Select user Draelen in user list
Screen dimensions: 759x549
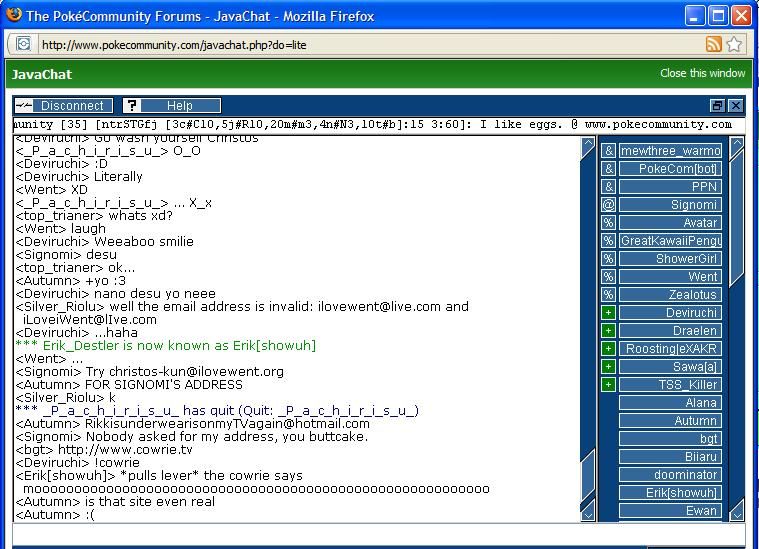click(x=670, y=331)
